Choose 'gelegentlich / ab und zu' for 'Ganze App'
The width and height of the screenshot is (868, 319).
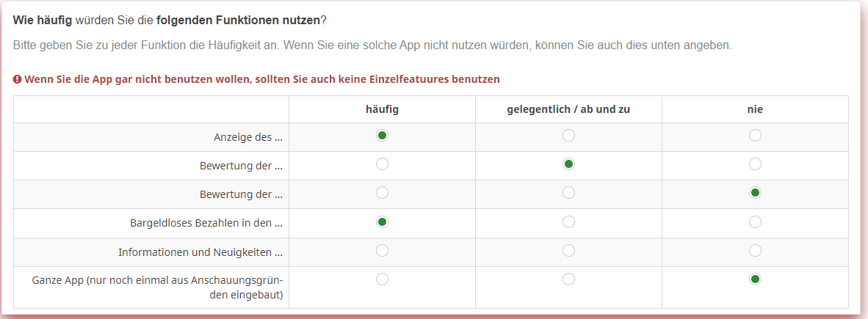click(x=568, y=279)
